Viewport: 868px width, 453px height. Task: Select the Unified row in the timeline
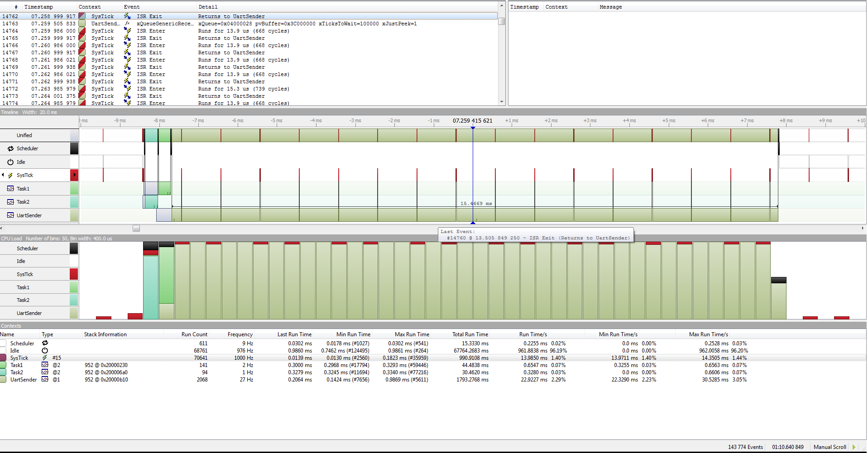point(24,135)
